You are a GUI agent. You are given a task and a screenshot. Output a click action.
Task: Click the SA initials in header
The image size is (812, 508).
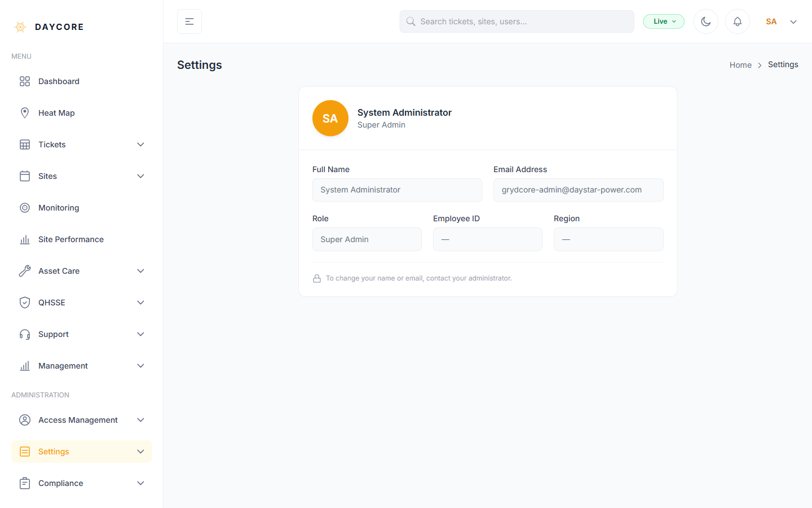[x=771, y=21]
